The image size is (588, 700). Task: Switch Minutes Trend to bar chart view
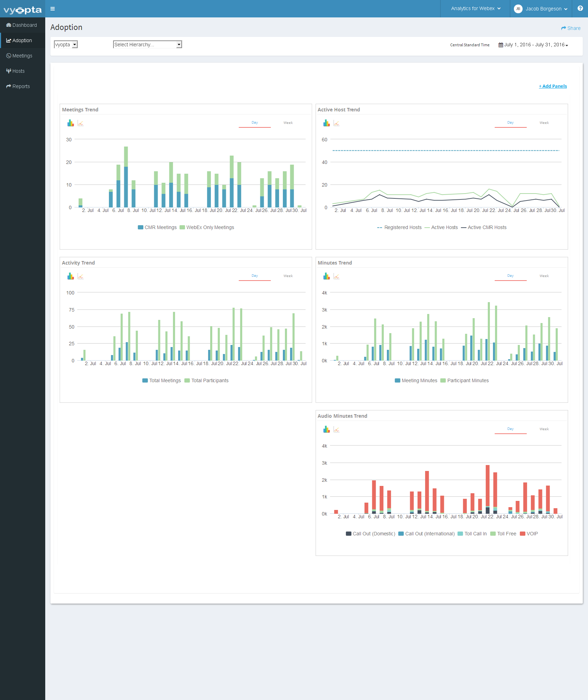326,276
